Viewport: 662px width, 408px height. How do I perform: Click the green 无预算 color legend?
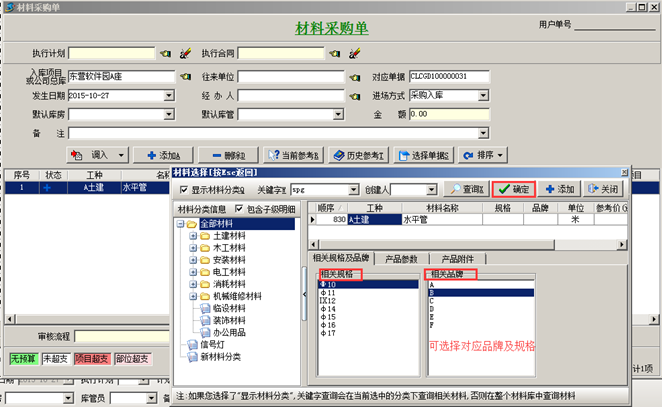point(23,357)
